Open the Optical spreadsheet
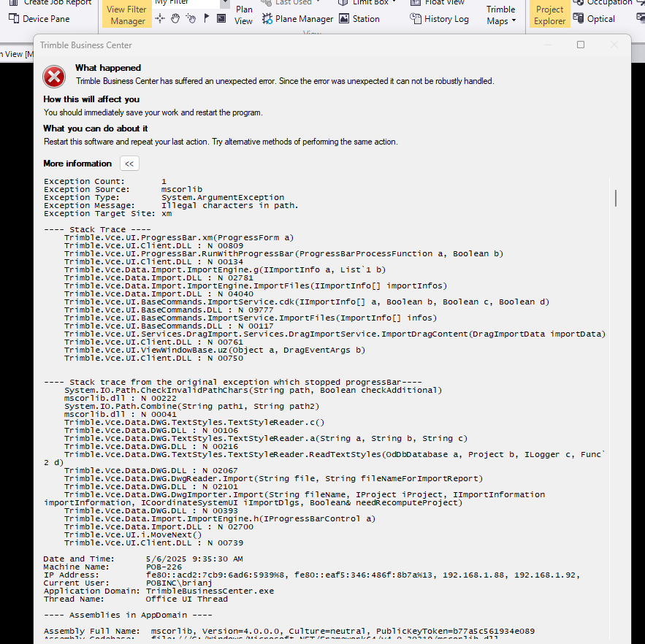645x644 pixels. 594,19
